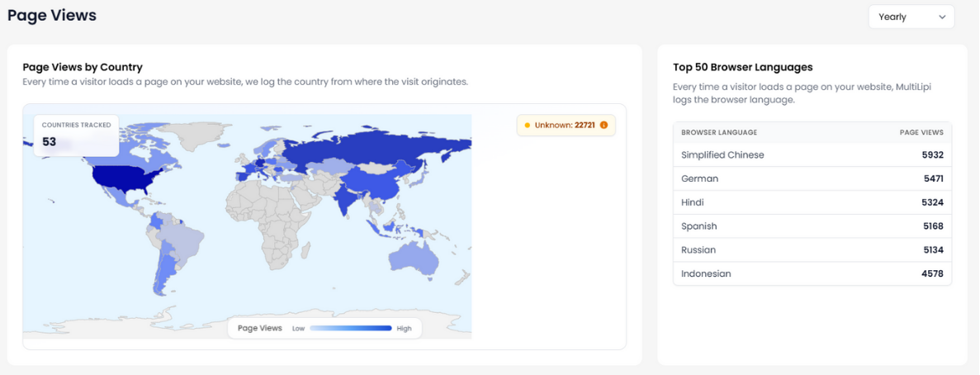The width and height of the screenshot is (980, 375).
Task: Click the Top 50 Browser Languages heading
Action: (742, 67)
